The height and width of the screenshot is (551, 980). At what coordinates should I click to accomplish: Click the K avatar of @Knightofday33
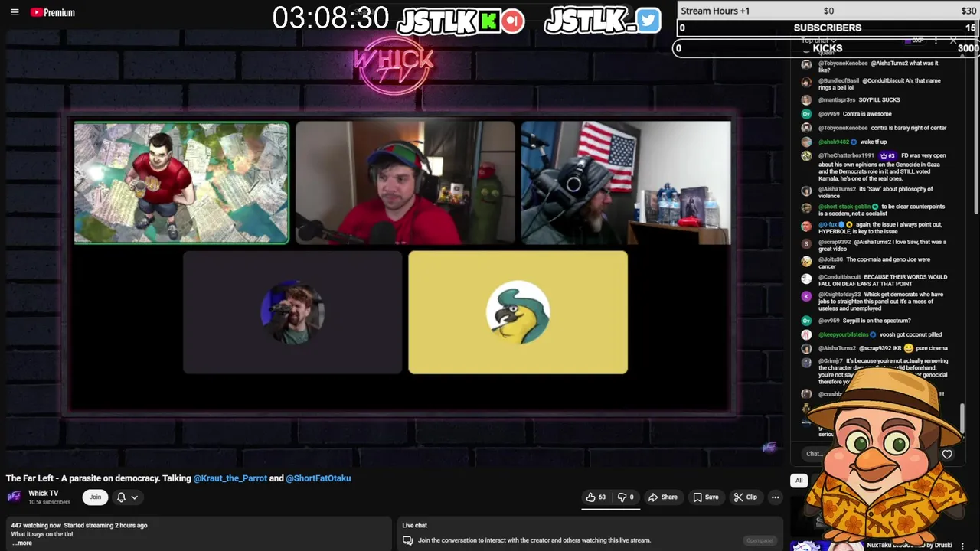(x=806, y=295)
